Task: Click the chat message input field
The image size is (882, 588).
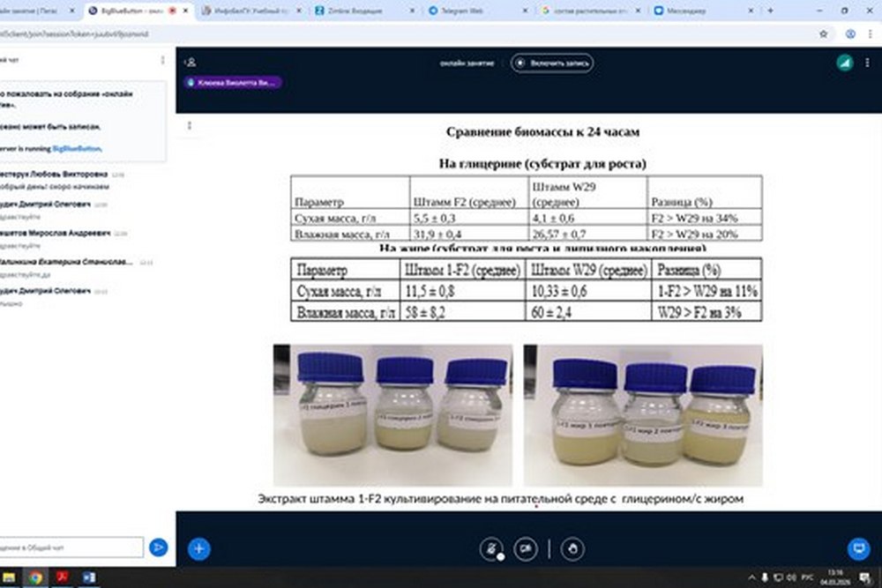Action: (71, 547)
